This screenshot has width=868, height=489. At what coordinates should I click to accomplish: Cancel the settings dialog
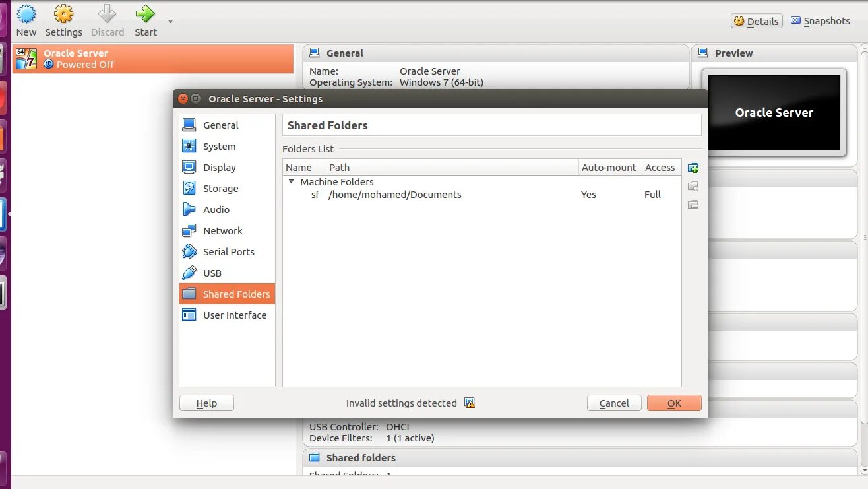click(x=614, y=403)
